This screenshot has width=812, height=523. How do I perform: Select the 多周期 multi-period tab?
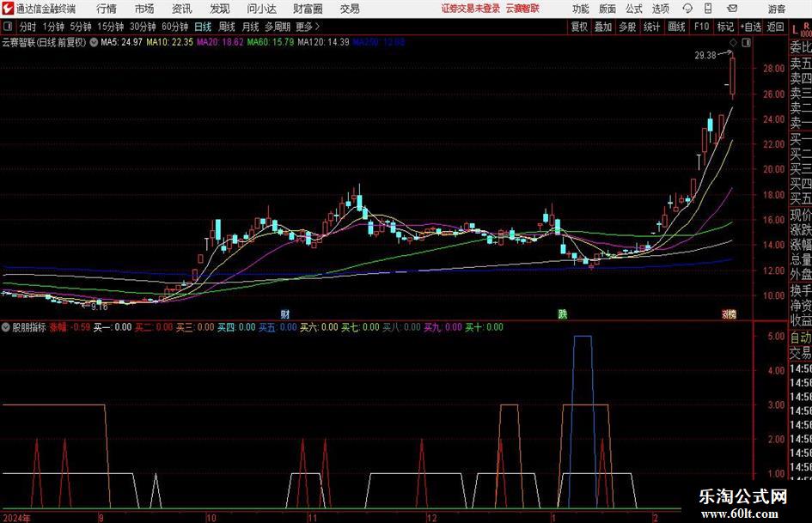click(x=278, y=27)
